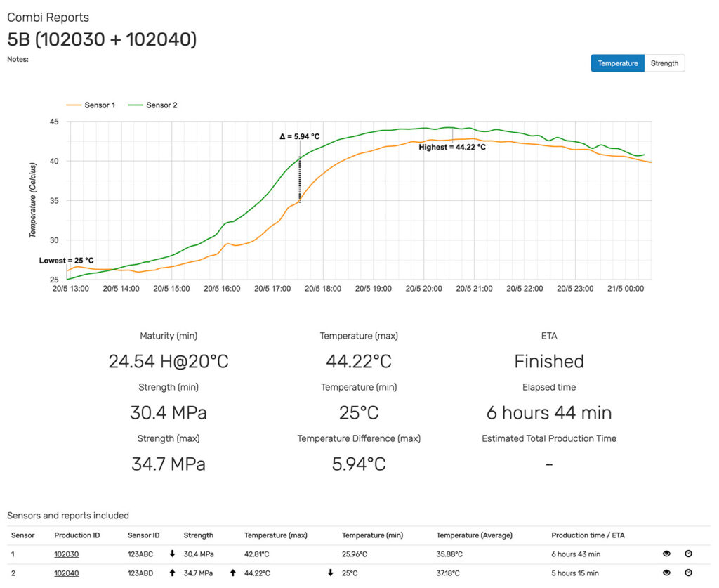Image resolution: width=719 pixels, height=588 pixels.
Task: Click the 20/5 18:00 x-axis label
Action: pos(323,289)
